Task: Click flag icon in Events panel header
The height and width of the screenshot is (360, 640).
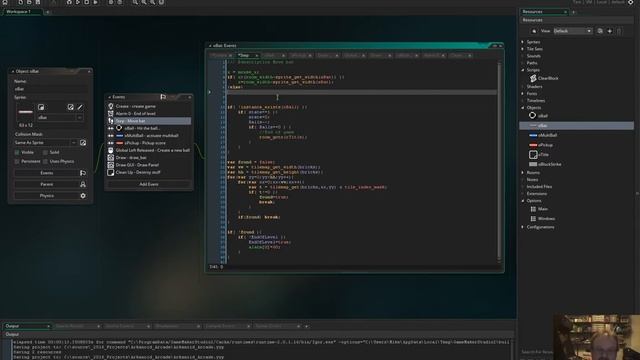Action: tap(163, 97)
